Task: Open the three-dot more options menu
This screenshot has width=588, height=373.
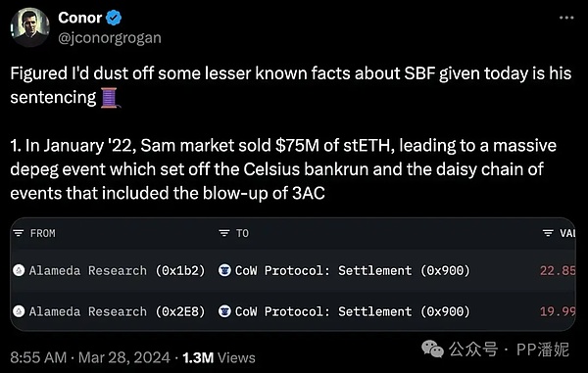Action: coord(566,18)
